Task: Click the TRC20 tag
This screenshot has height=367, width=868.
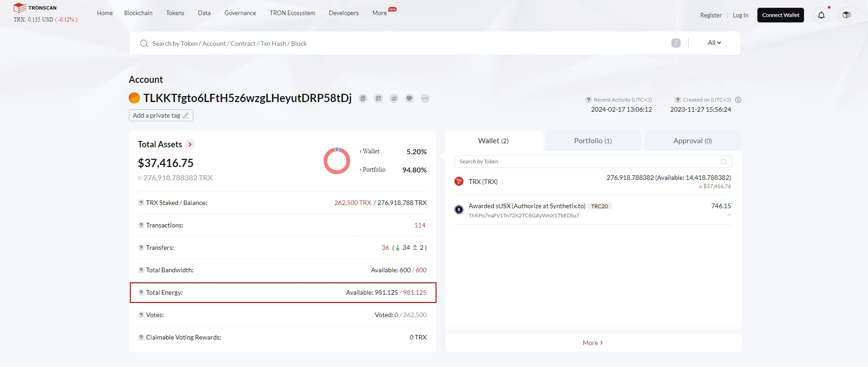Action: tap(599, 206)
